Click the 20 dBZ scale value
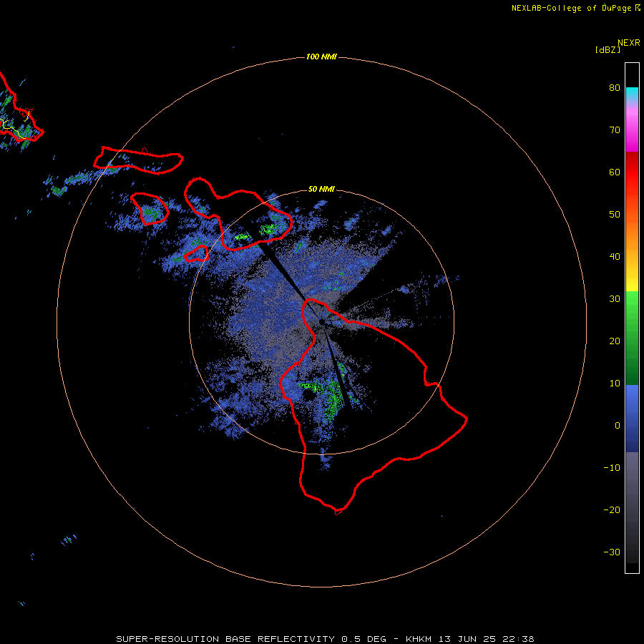 615,341
